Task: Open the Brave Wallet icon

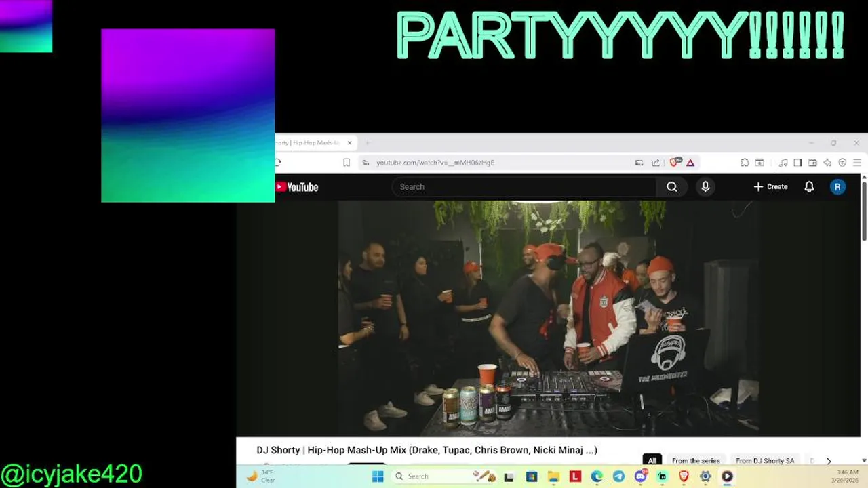Action: (812, 163)
